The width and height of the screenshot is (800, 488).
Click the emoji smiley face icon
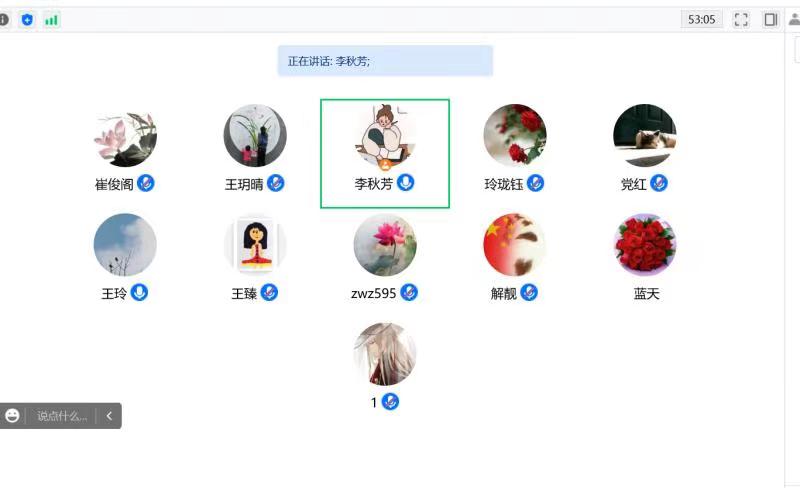(x=12, y=416)
